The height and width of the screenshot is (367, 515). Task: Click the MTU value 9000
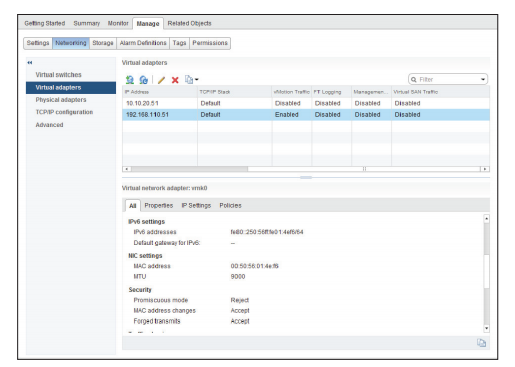coord(238,277)
